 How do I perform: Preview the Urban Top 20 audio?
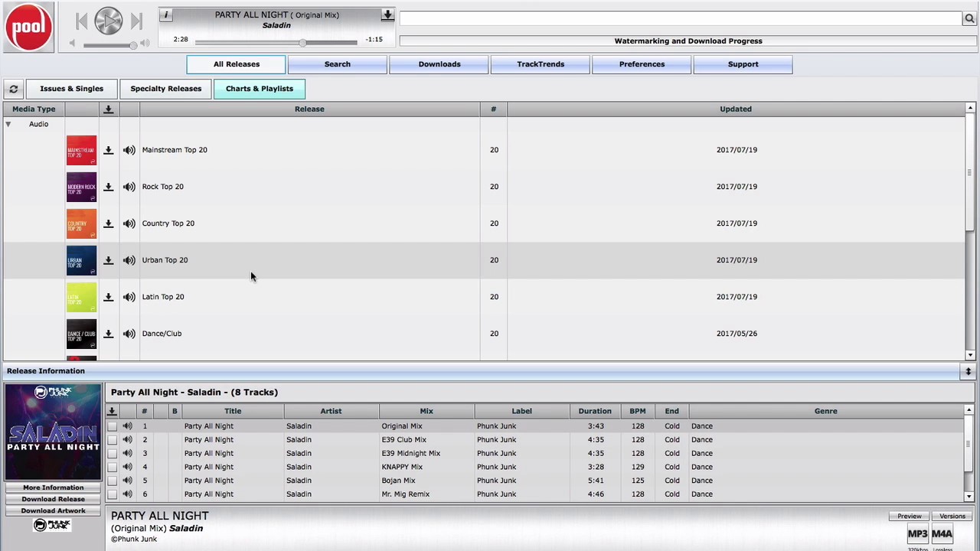click(129, 260)
